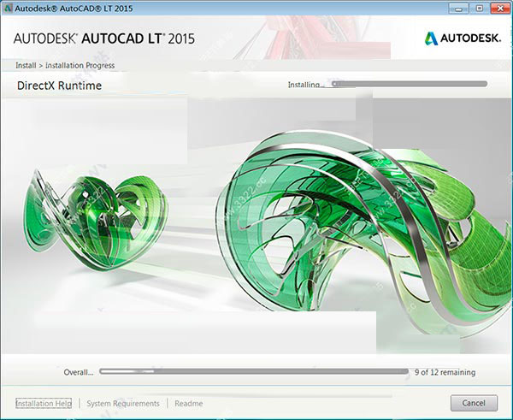
Task: Open the Installation Help link
Action: point(44,403)
